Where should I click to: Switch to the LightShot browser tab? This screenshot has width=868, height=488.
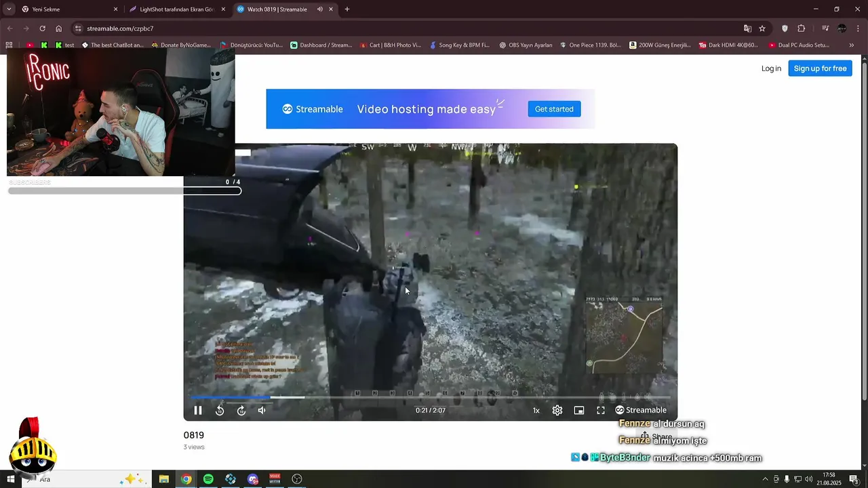tap(176, 9)
